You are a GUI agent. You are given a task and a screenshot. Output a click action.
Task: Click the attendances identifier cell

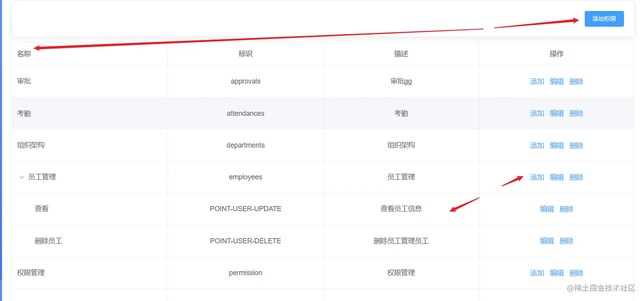[245, 113]
